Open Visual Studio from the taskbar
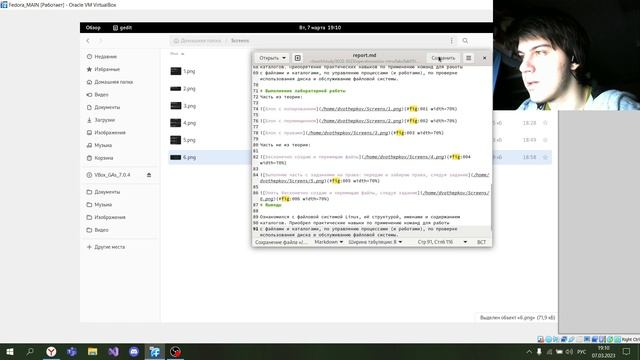 click(x=113, y=351)
